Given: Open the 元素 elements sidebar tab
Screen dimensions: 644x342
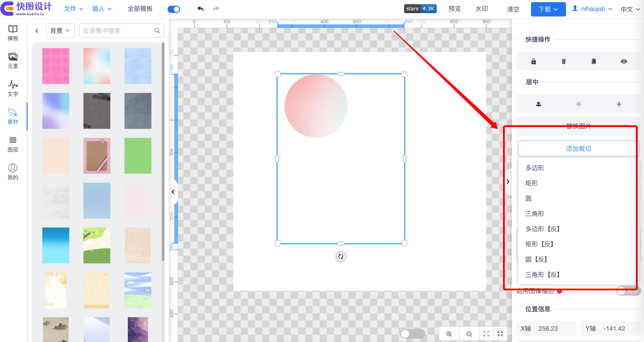Looking at the screenshot, I should (13, 61).
